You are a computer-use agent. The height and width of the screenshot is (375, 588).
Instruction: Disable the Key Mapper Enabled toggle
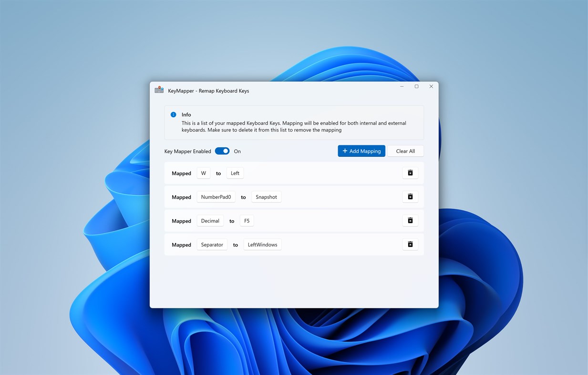222,151
